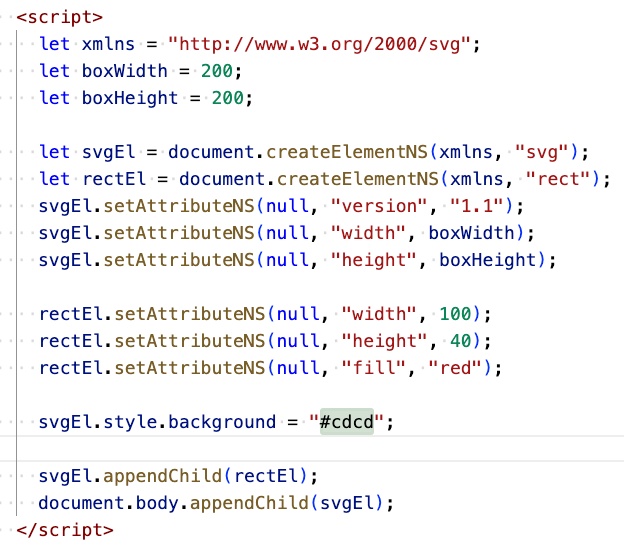
Task: Click the "fill" attribute string
Action: pyautogui.click(x=373, y=368)
